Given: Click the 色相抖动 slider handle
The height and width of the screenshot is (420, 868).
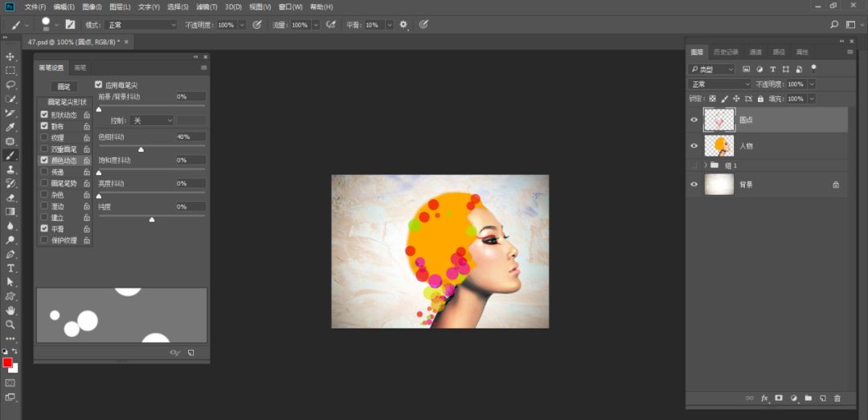Looking at the screenshot, I should tap(141, 149).
